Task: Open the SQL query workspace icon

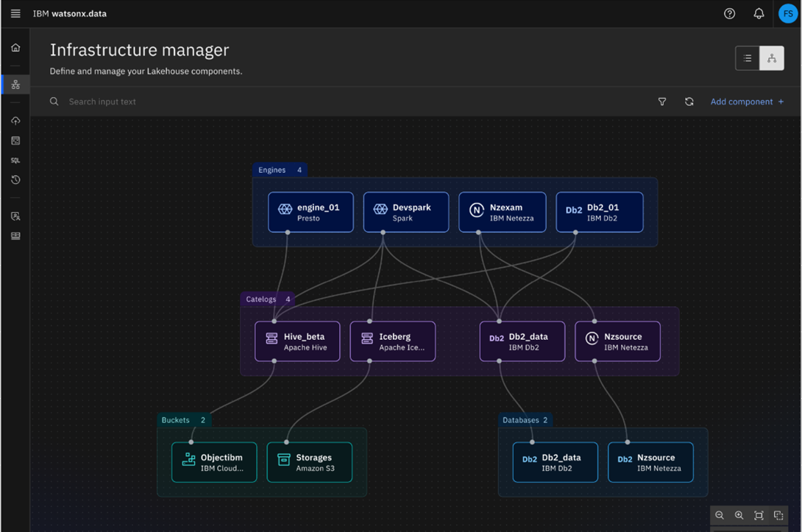Action: pos(15,160)
